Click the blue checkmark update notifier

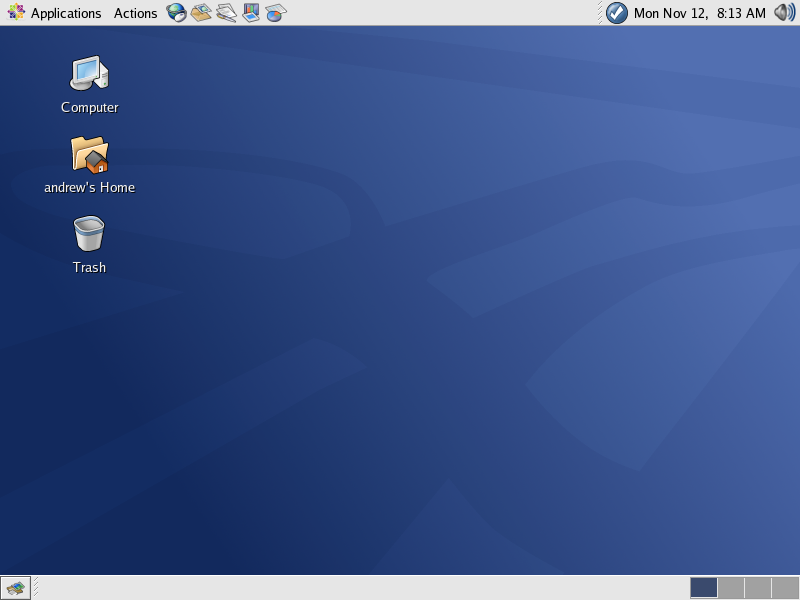coord(617,13)
